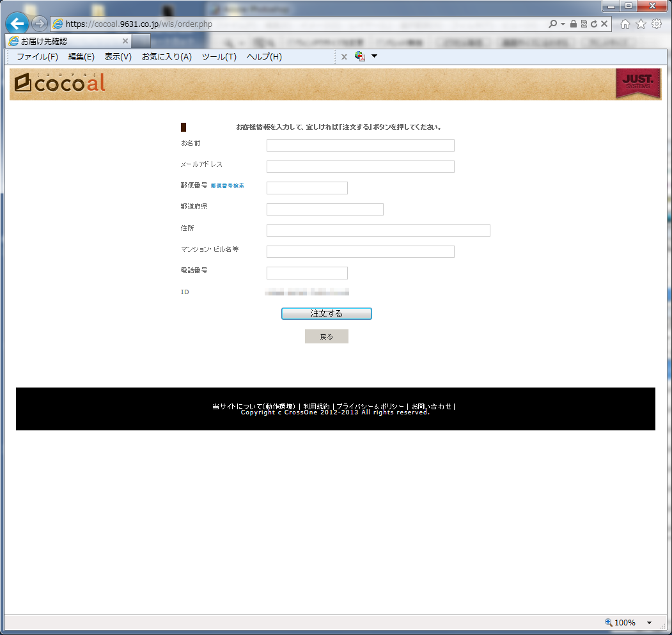Open the 郵便番号検索 postal code search link
Image resolution: width=672 pixels, height=635 pixels.
click(x=227, y=186)
